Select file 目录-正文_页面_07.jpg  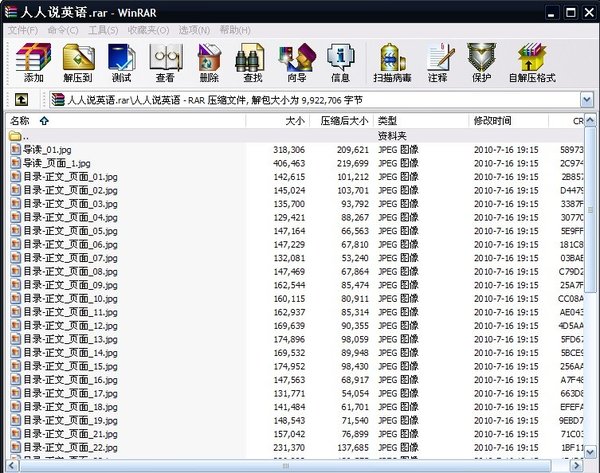[70, 258]
